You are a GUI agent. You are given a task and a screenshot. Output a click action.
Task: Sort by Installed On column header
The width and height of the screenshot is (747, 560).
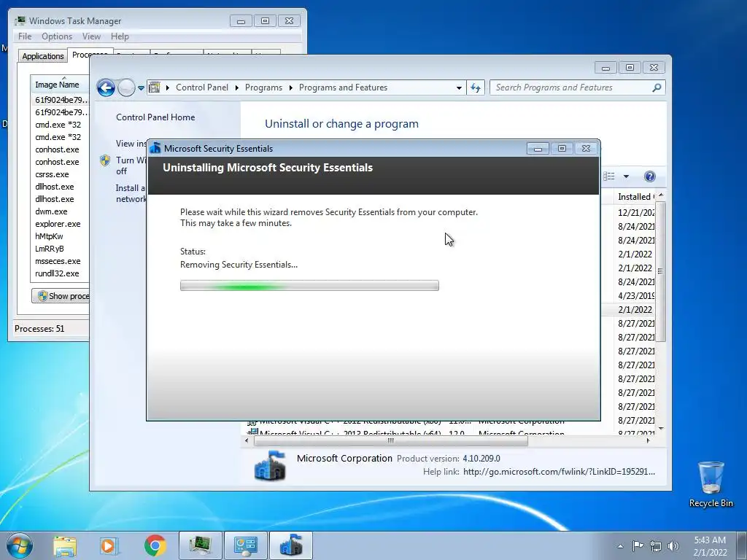635,197
